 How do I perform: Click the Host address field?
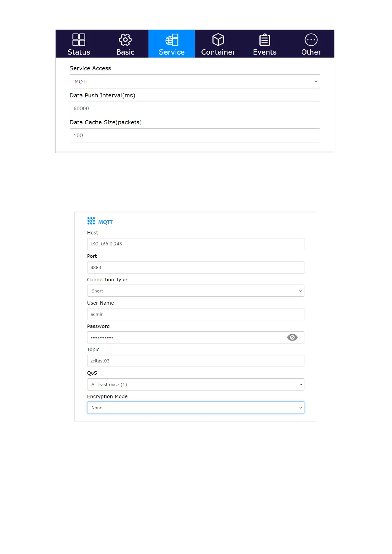click(x=196, y=244)
